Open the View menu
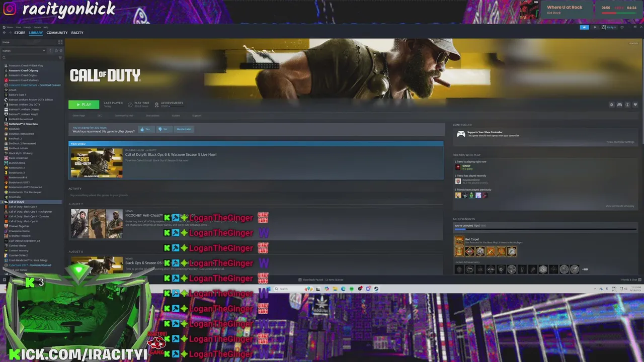 (18, 27)
